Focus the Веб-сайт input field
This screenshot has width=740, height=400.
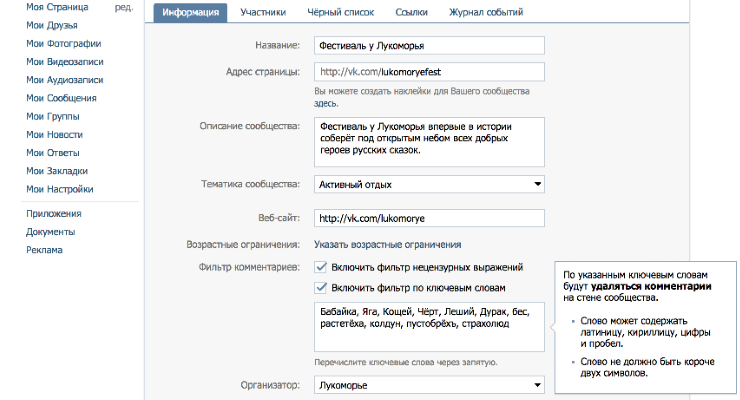pyautogui.click(x=428, y=217)
